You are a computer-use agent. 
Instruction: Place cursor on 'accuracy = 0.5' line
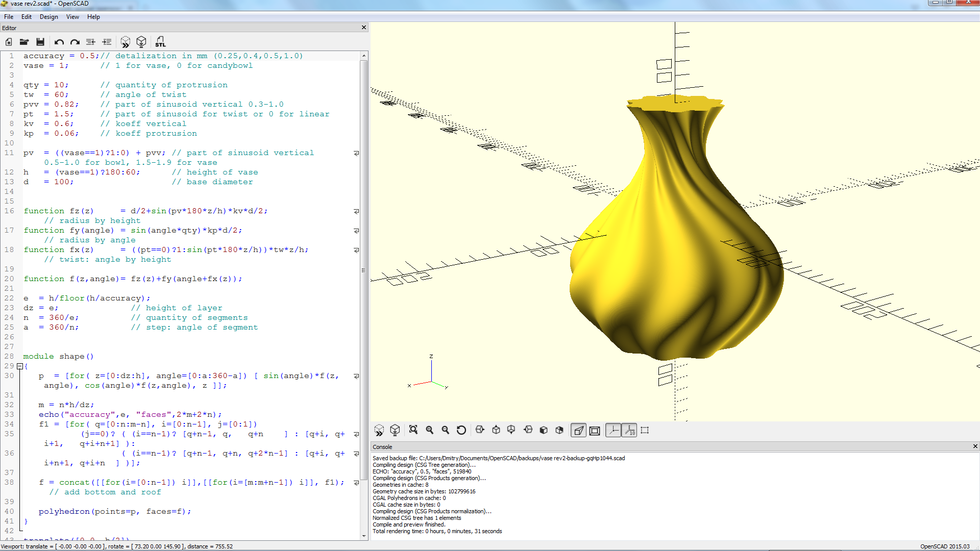[163, 56]
